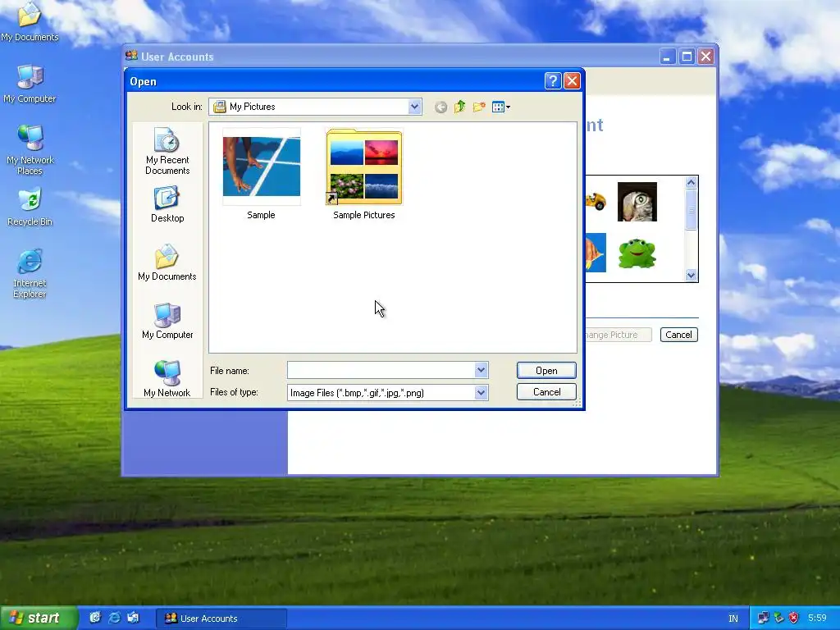840x630 pixels.
Task: Minimize the User Accounts window
Action: (667, 57)
